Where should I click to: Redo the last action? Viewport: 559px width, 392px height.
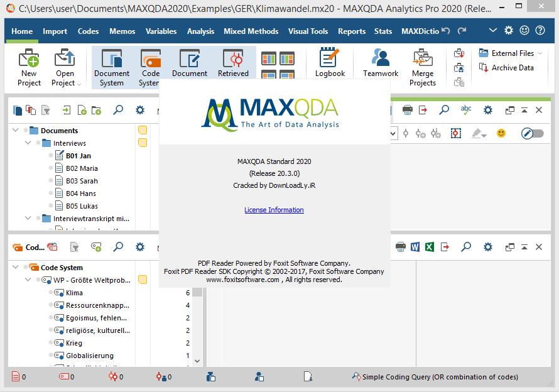(x=462, y=31)
